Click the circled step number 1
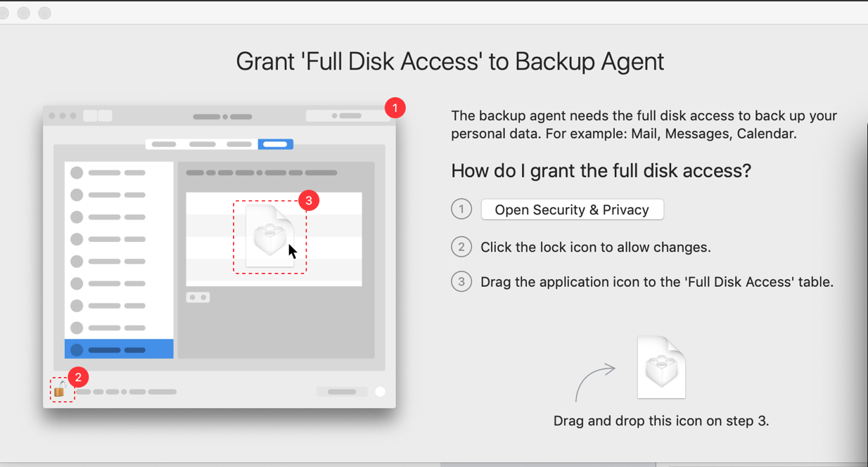 tap(461, 210)
